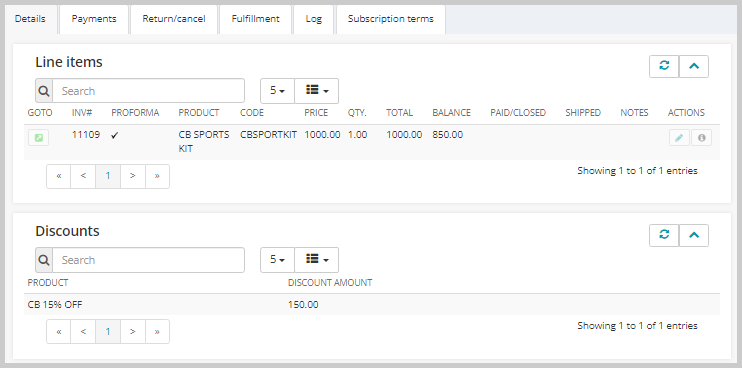Go to the last page of Line items
Screen dimensions: 742x368
coord(157,176)
